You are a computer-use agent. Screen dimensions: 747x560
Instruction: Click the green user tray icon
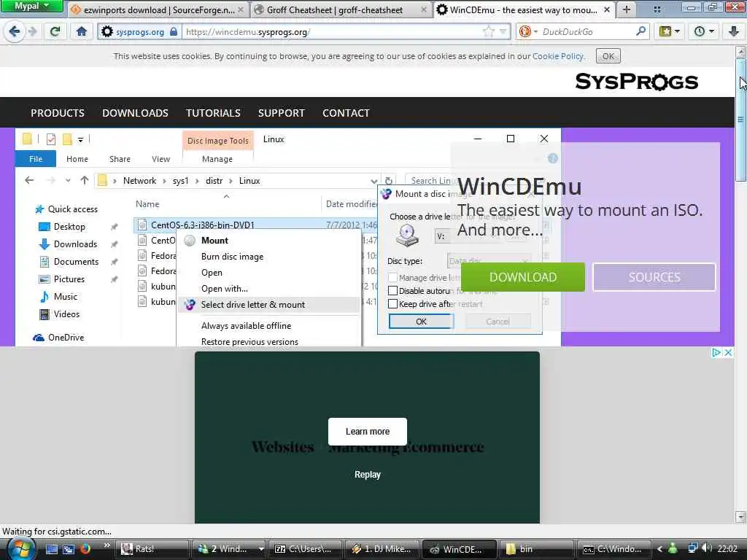[x=673, y=548]
